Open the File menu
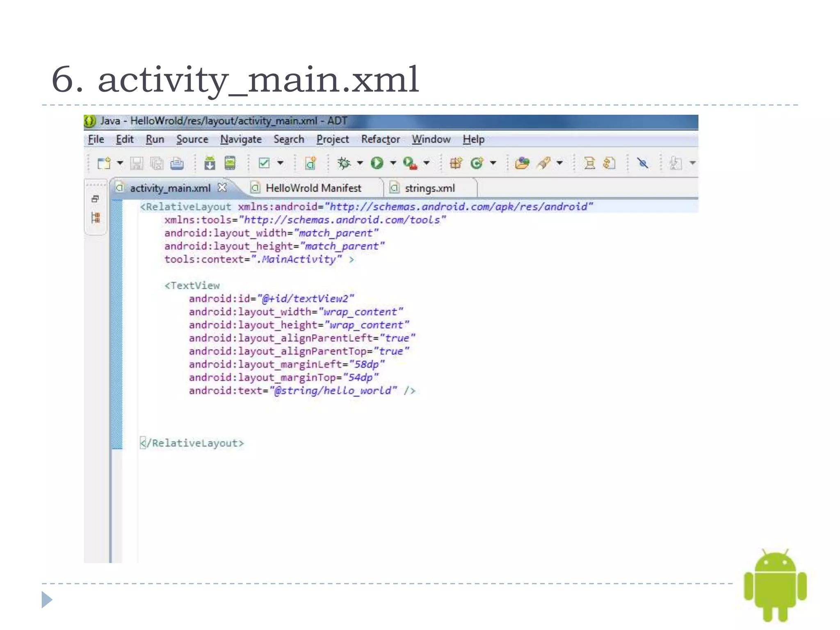 96,139
